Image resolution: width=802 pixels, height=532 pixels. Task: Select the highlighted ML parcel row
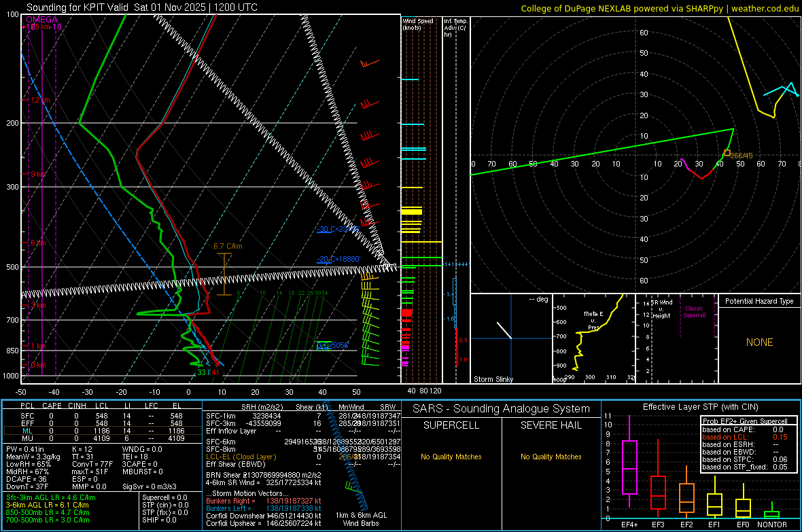(102, 431)
